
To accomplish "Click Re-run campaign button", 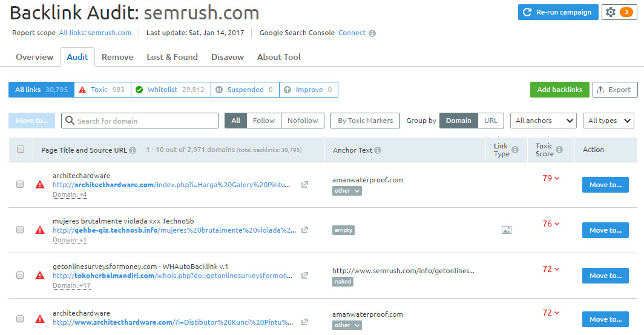I will [558, 12].
